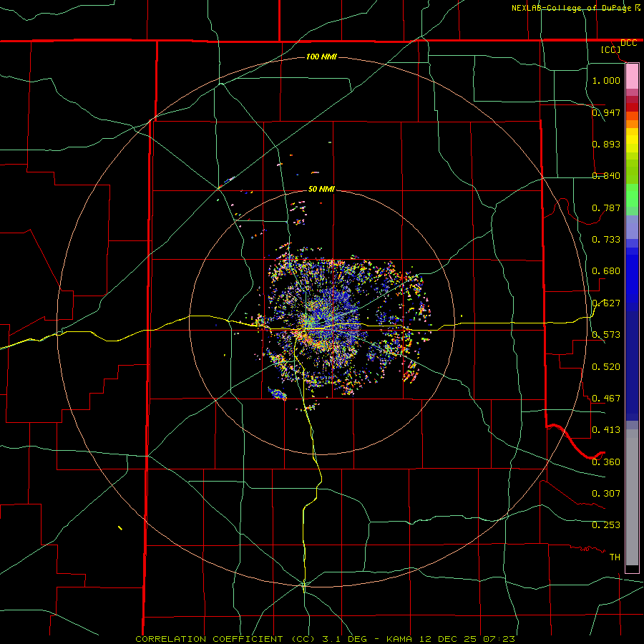Click the 1.000 value on the legend
Image resolution: width=644 pixels, height=644 pixels.
tap(606, 80)
